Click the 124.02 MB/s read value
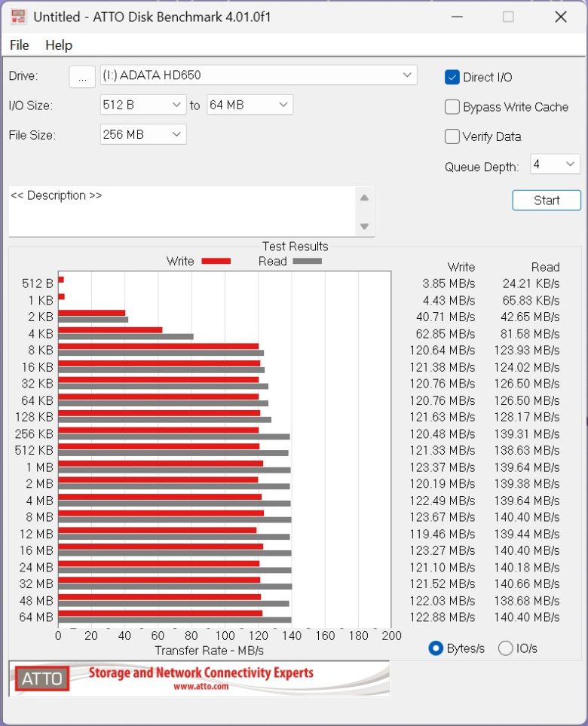Screen dimensions: 588x726 coord(527,367)
